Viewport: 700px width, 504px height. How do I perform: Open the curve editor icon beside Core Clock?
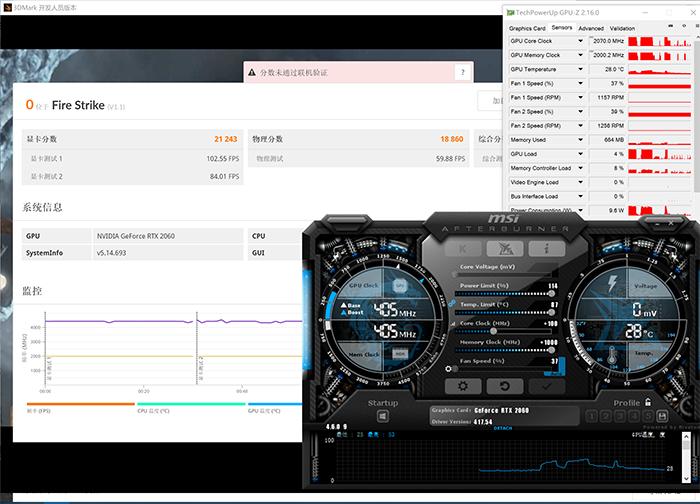point(453,323)
